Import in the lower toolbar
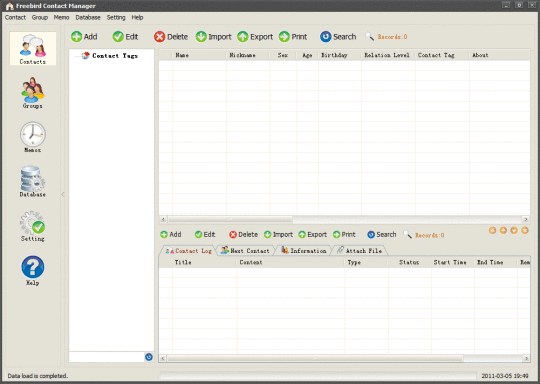The image size is (540, 384). 278,235
